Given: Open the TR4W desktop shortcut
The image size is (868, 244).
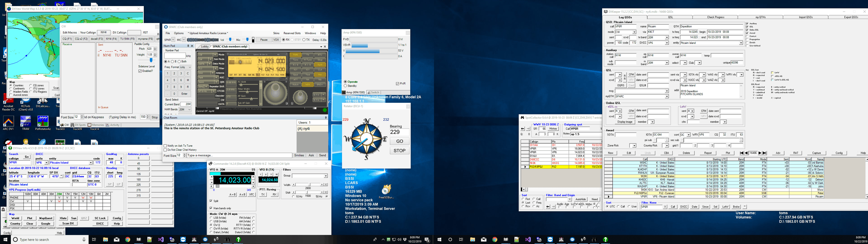Looking at the screenshot, I should tap(26, 123).
